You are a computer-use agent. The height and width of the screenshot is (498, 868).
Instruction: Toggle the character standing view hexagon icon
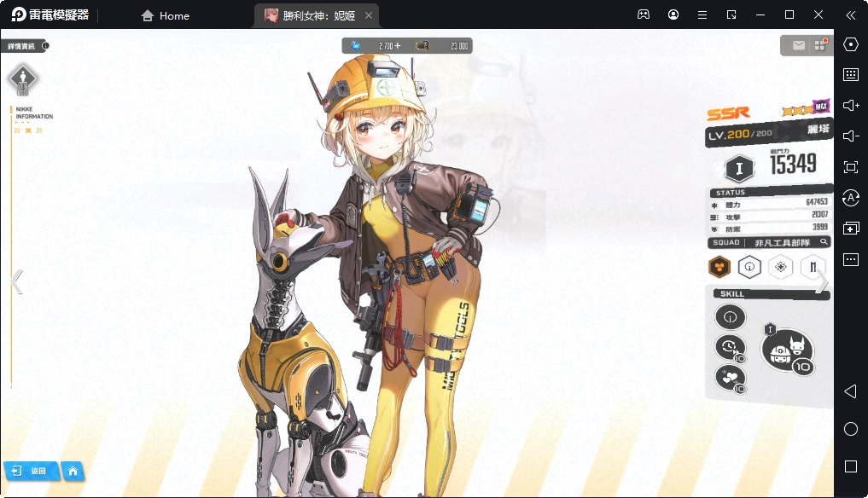tap(23, 79)
